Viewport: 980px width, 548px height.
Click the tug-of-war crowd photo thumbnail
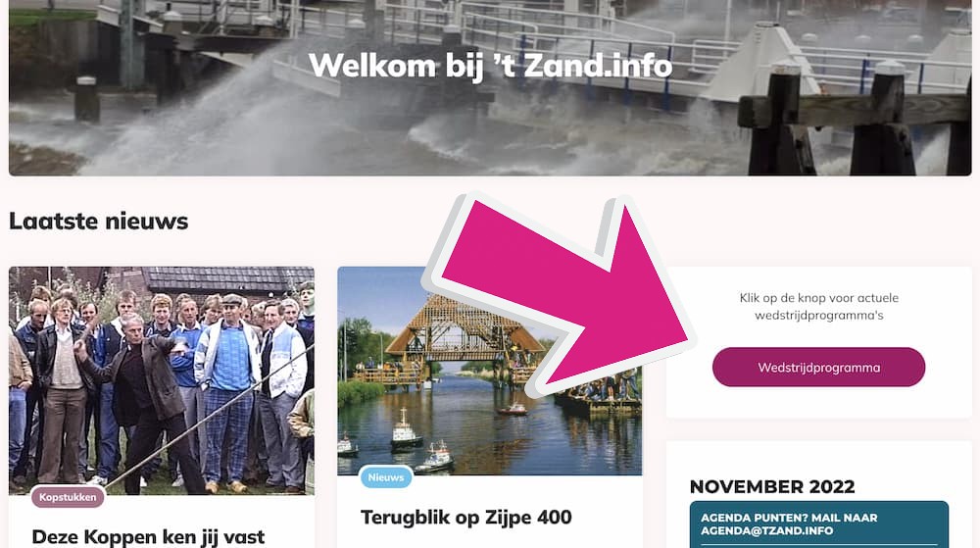click(x=162, y=380)
